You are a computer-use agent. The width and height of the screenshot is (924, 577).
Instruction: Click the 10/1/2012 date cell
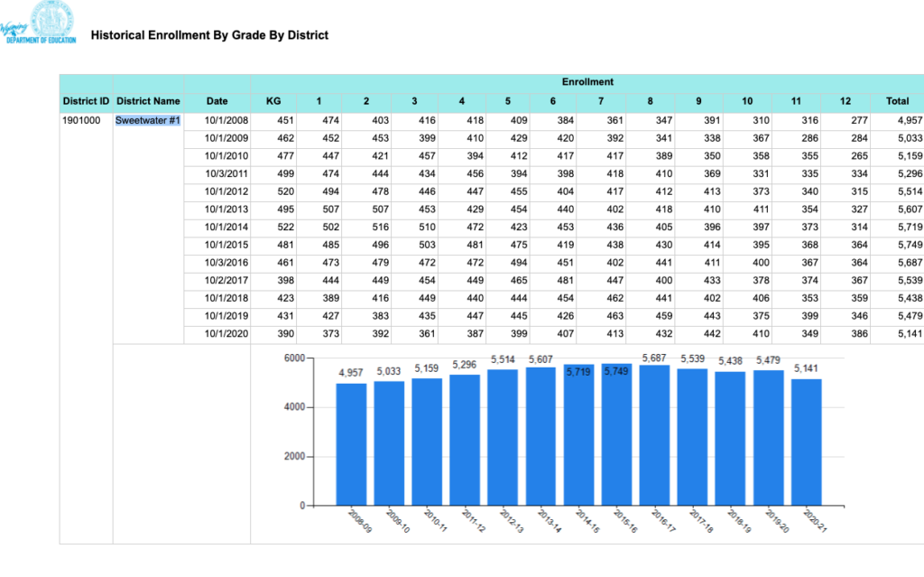(x=226, y=191)
